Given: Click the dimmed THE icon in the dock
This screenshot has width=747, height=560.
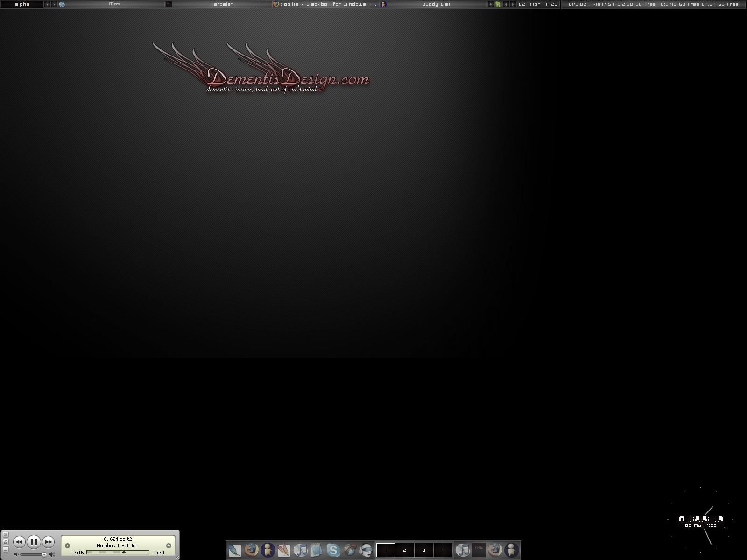Looking at the screenshot, I should 479,550.
